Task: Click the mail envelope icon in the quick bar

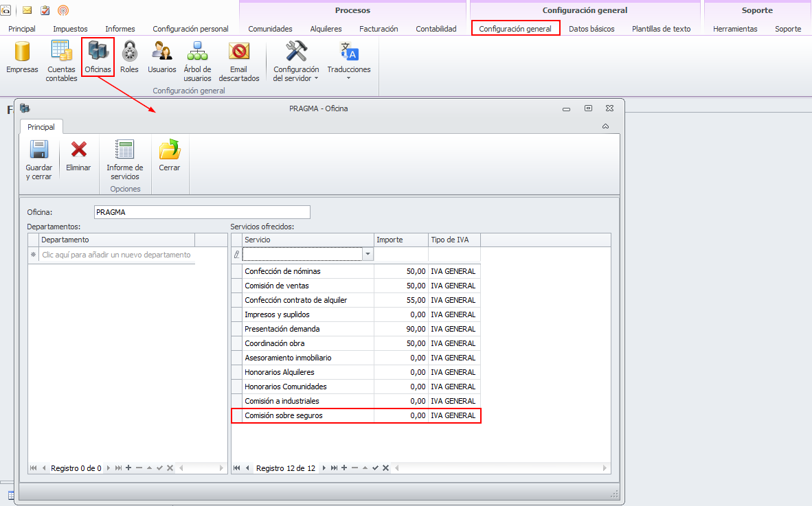Action: coord(27,10)
